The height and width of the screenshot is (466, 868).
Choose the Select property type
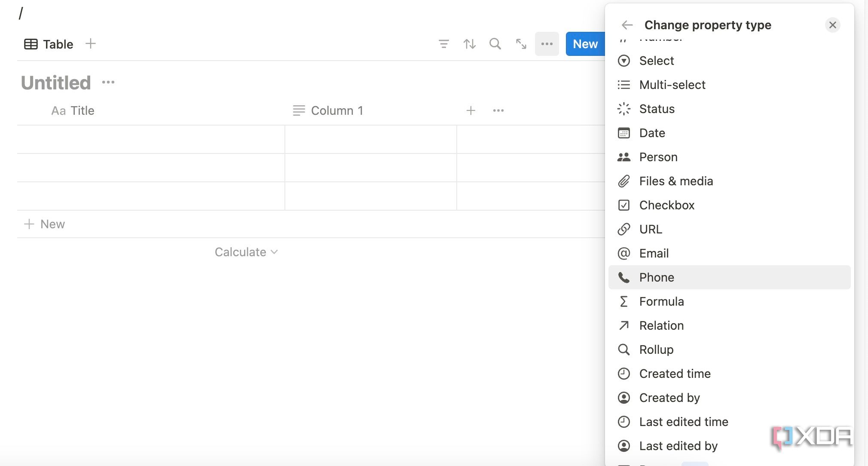pos(729,61)
